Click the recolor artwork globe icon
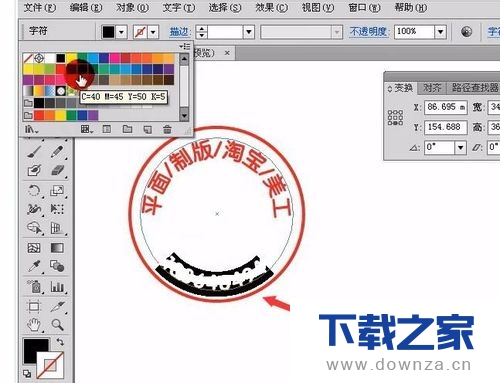The width and height of the screenshot is (500, 383). [x=466, y=32]
